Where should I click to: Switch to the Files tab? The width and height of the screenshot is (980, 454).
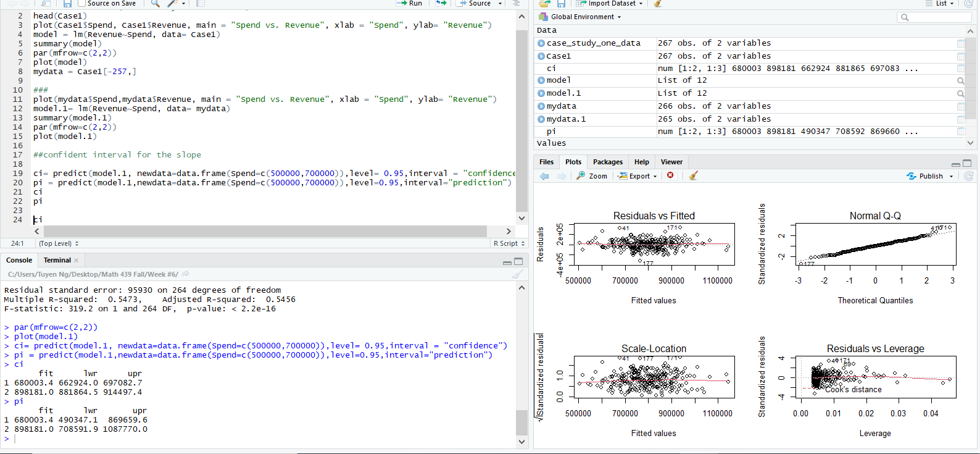coord(546,162)
